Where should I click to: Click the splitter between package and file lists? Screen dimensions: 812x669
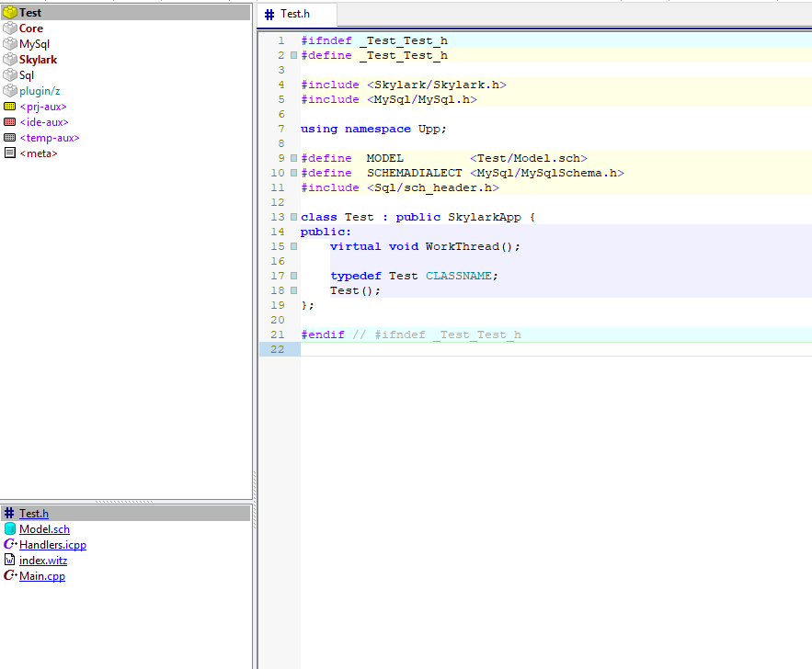[x=126, y=502]
